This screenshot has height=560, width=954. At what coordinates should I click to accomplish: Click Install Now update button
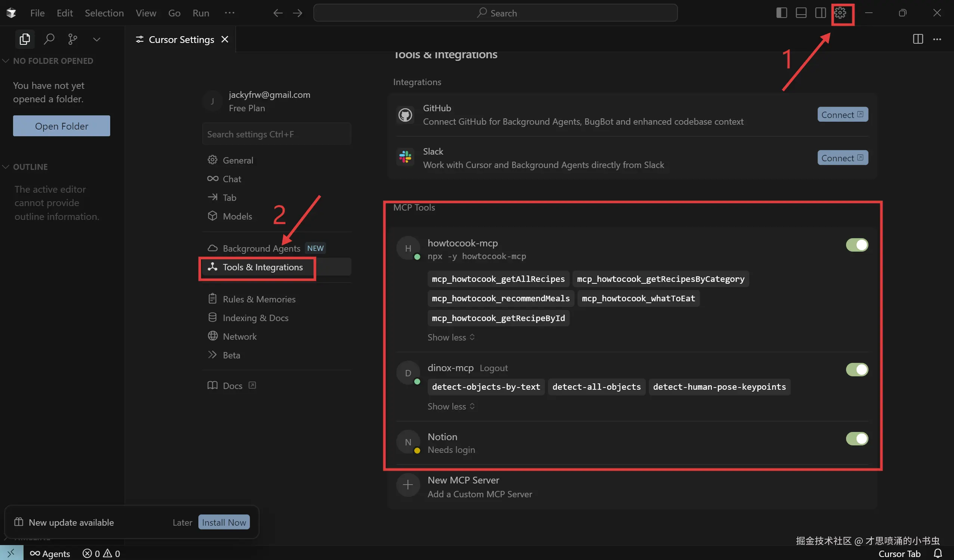(x=224, y=522)
